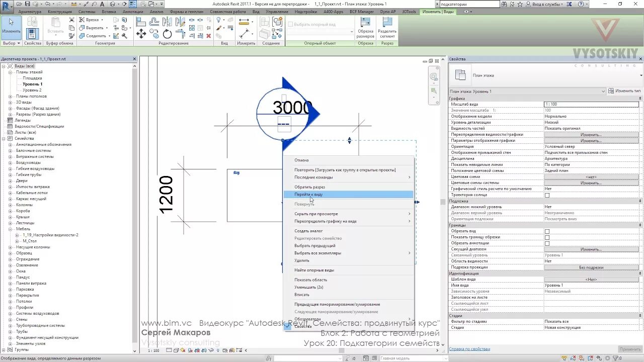
Task: Expand Планы потолков tree node
Action: (x=10, y=96)
